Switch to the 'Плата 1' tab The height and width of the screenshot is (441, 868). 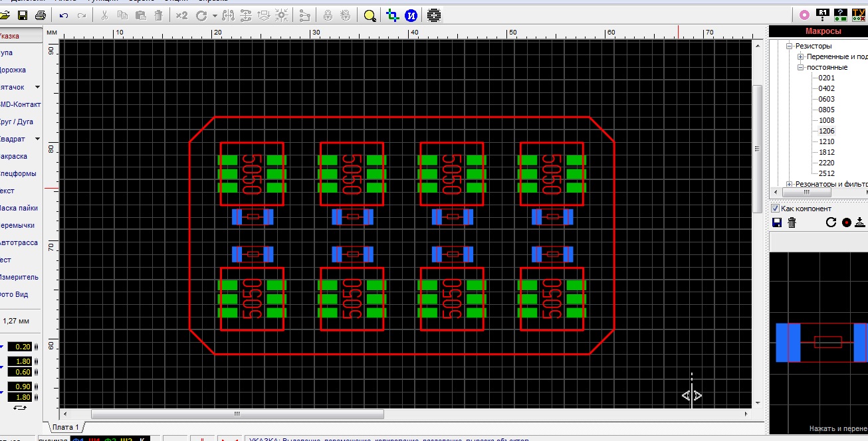[x=65, y=427]
